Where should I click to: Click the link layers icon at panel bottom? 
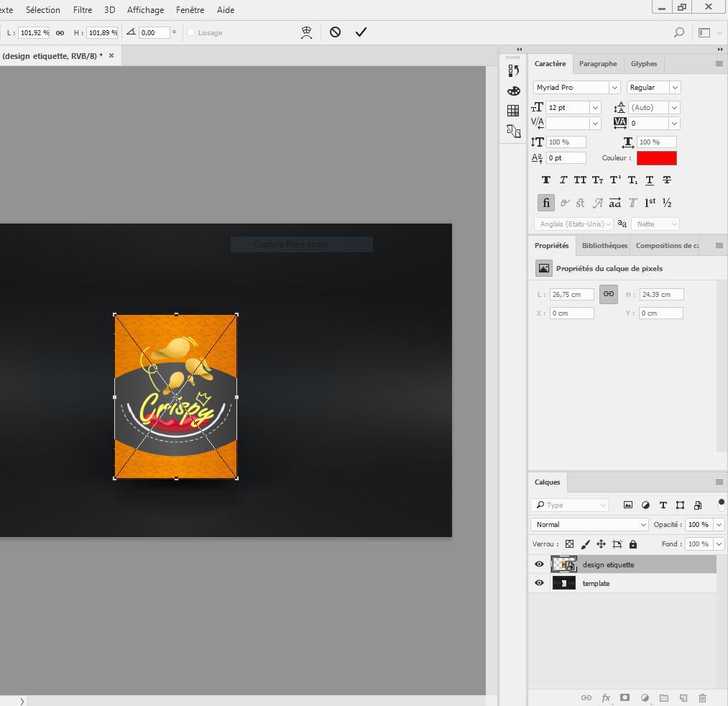[x=586, y=697]
